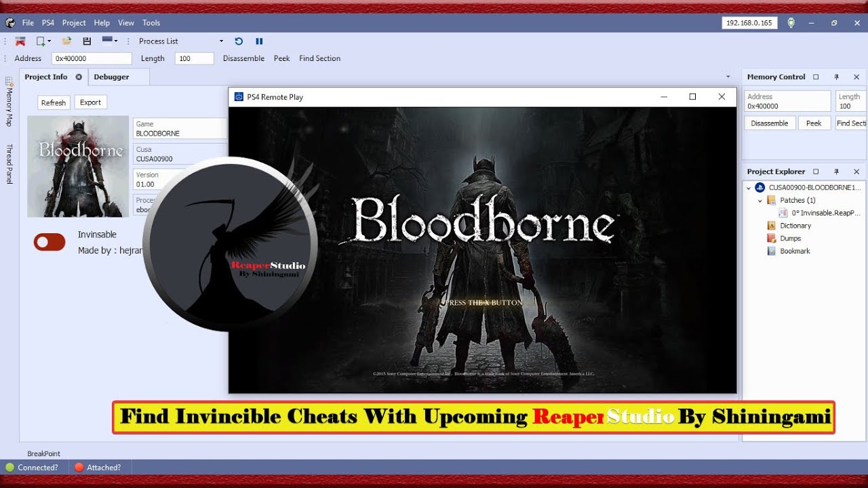Collapse the CUSA00900-BLOODBORNE tree node
This screenshot has height=488, width=868.
(x=749, y=188)
